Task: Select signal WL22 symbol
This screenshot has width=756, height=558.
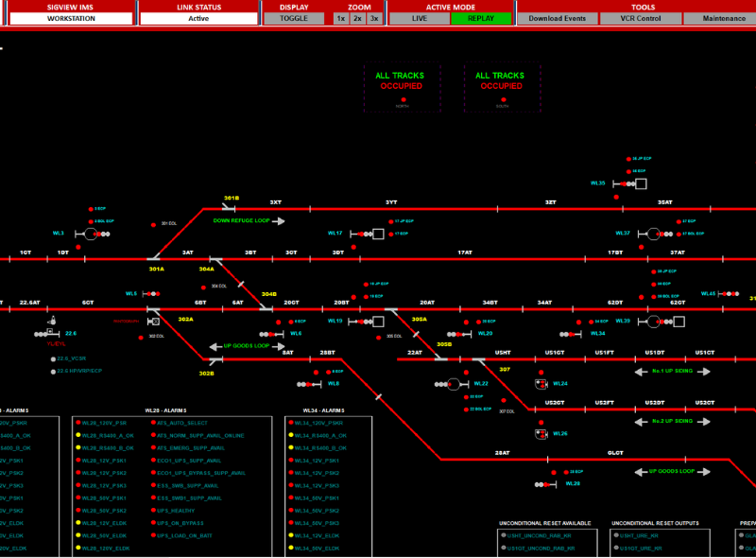Action: click(452, 384)
